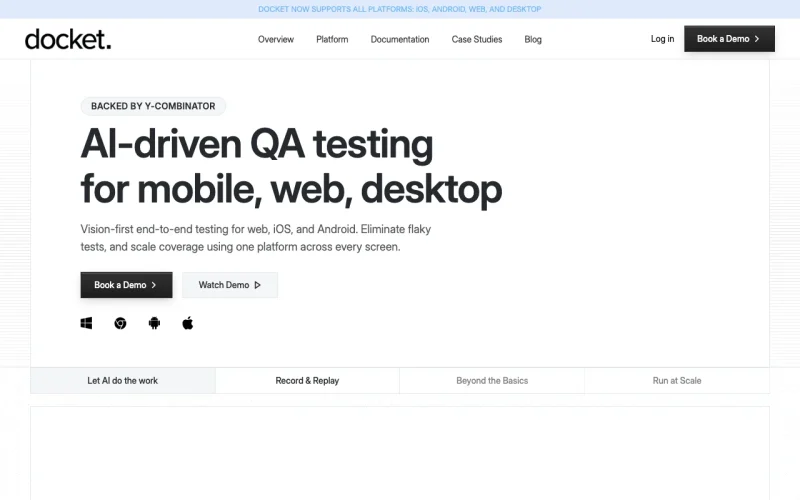Open the Platform nav item
The width and height of the screenshot is (800, 500).
tap(332, 39)
